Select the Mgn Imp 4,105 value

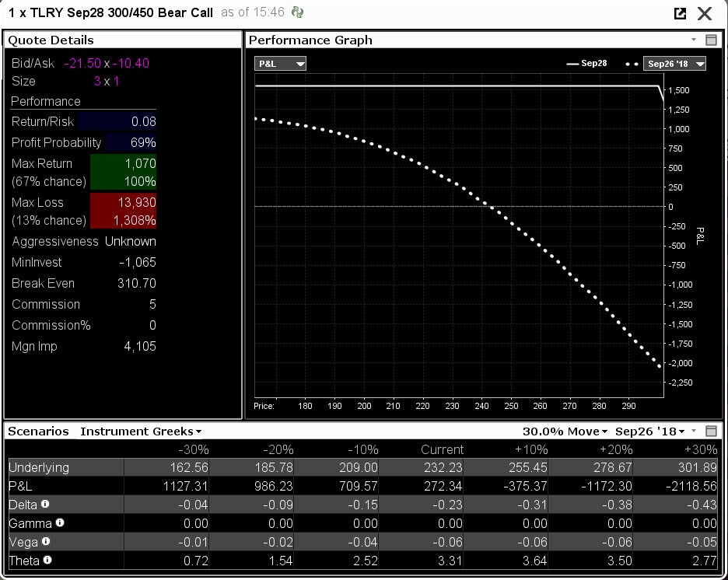pos(140,346)
